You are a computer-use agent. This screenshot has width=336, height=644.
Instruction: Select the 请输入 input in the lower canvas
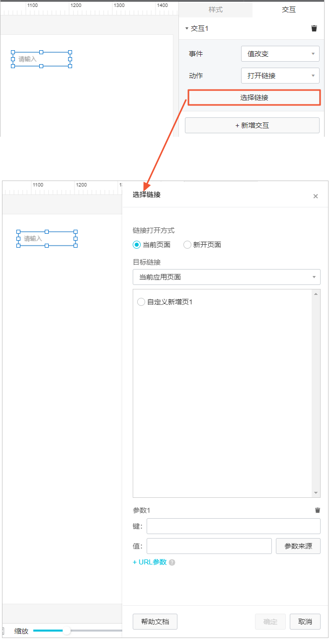tap(47, 239)
